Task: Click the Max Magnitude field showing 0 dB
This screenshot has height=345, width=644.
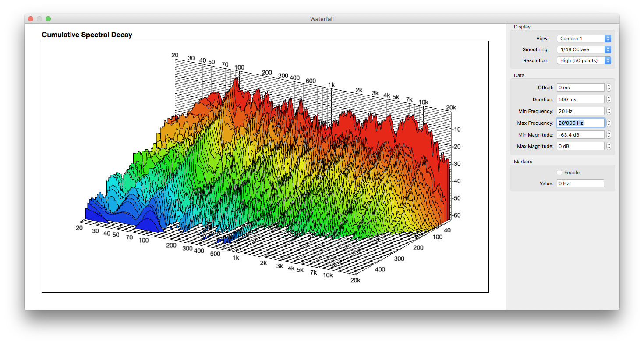Action: [x=580, y=146]
